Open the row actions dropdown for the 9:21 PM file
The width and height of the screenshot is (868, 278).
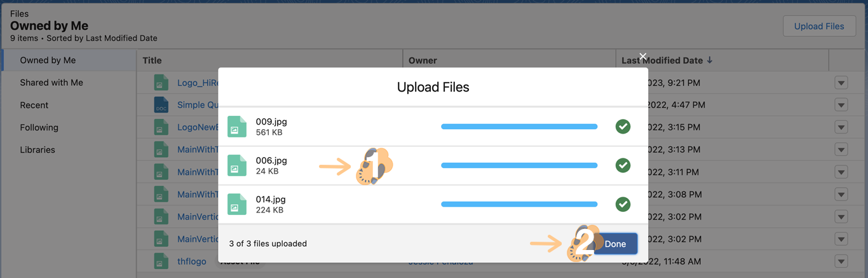pos(841,83)
